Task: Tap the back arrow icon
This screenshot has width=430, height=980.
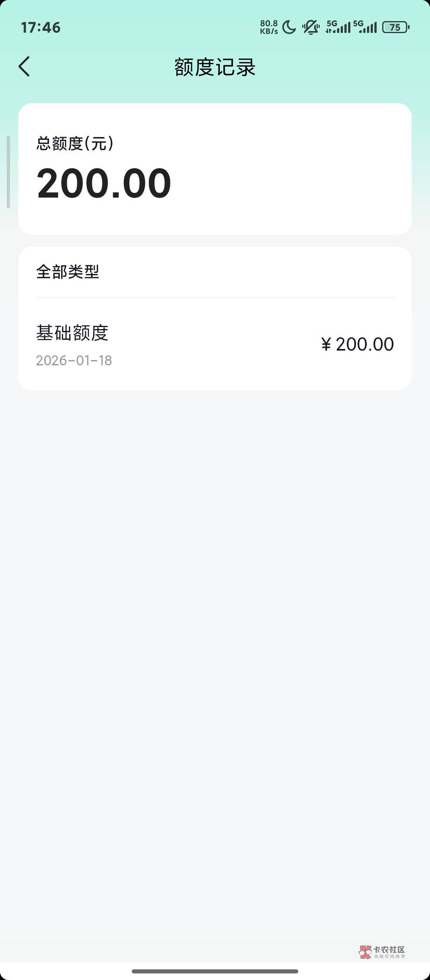Action: (24, 66)
